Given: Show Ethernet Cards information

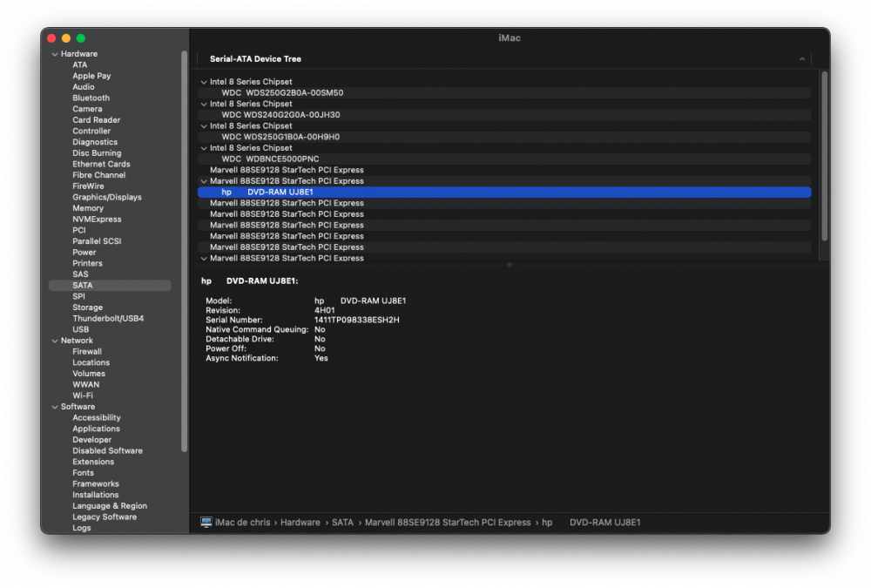Looking at the screenshot, I should [101, 165].
